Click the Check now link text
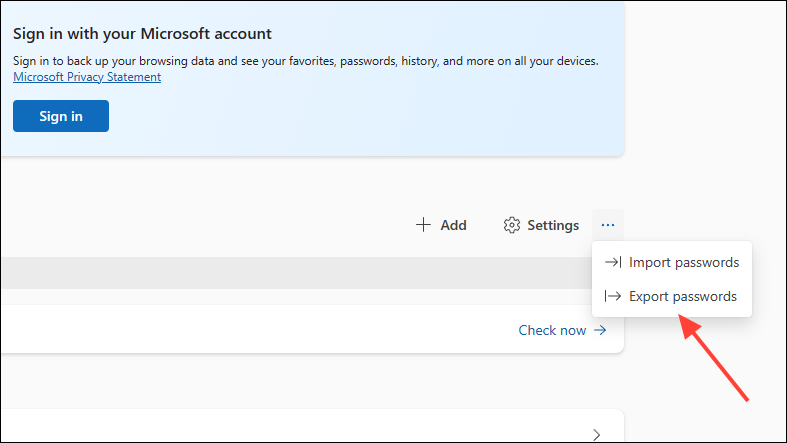 tap(552, 330)
